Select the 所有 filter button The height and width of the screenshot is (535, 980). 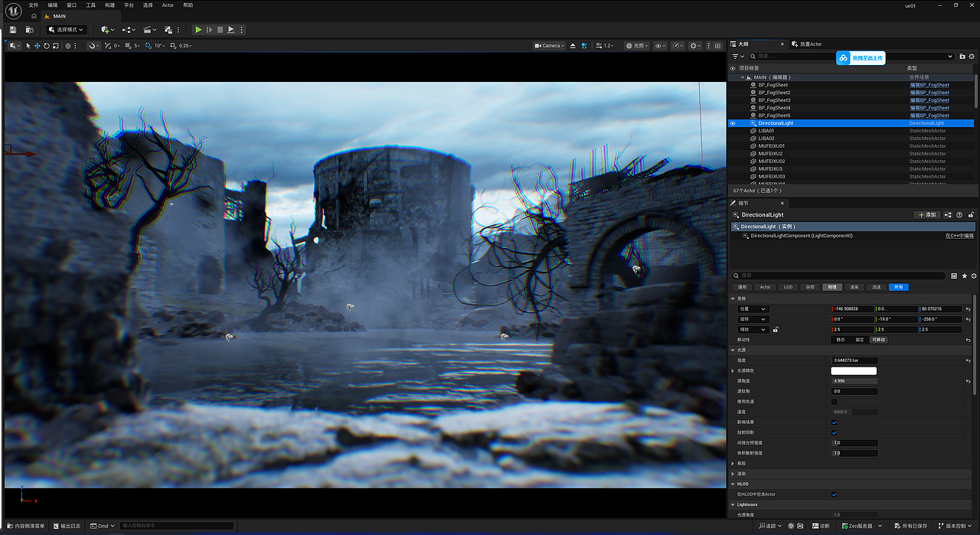(898, 287)
